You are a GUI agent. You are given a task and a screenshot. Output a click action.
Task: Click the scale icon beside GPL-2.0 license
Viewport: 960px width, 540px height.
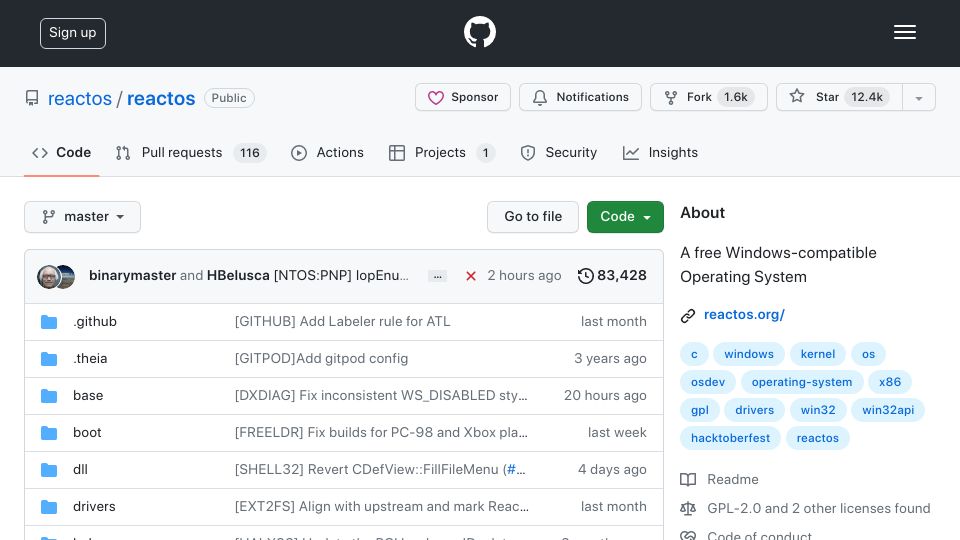click(x=688, y=508)
